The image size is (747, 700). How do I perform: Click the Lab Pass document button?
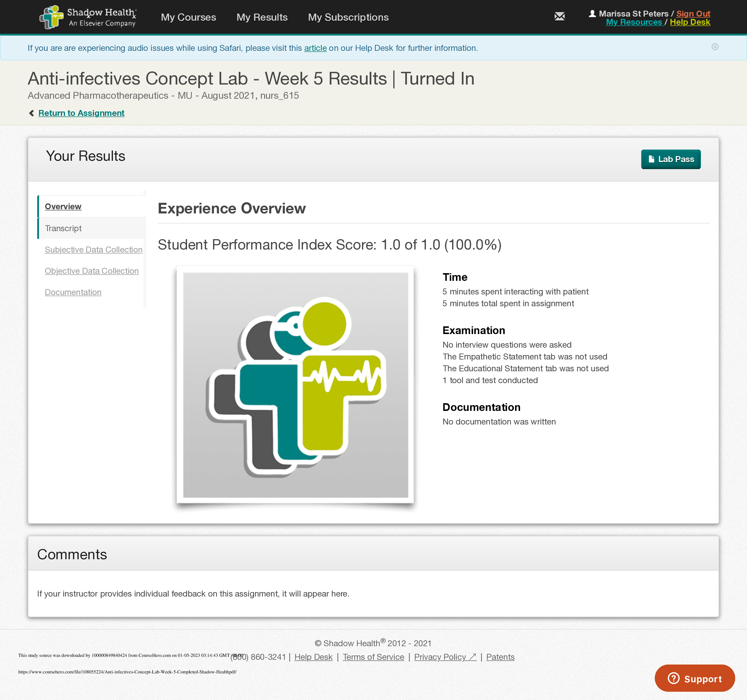670,159
